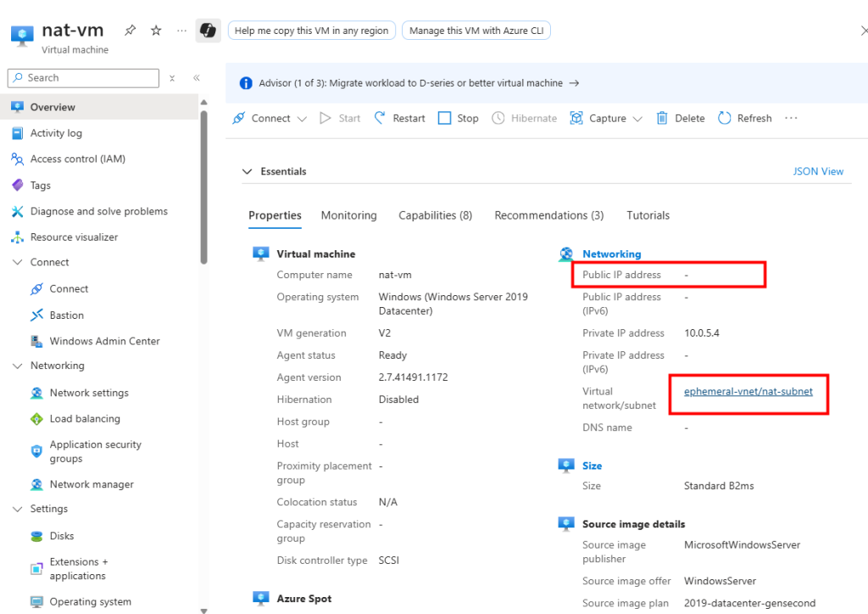The width and height of the screenshot is (868, 614).
Task: Open the Tutorials tab
Action: (648, 215)
